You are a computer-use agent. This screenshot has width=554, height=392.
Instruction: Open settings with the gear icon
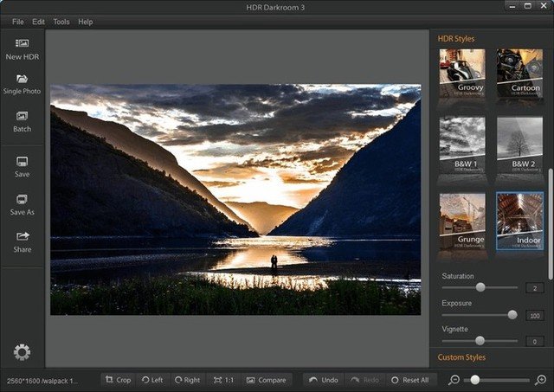tap(22, 351)
